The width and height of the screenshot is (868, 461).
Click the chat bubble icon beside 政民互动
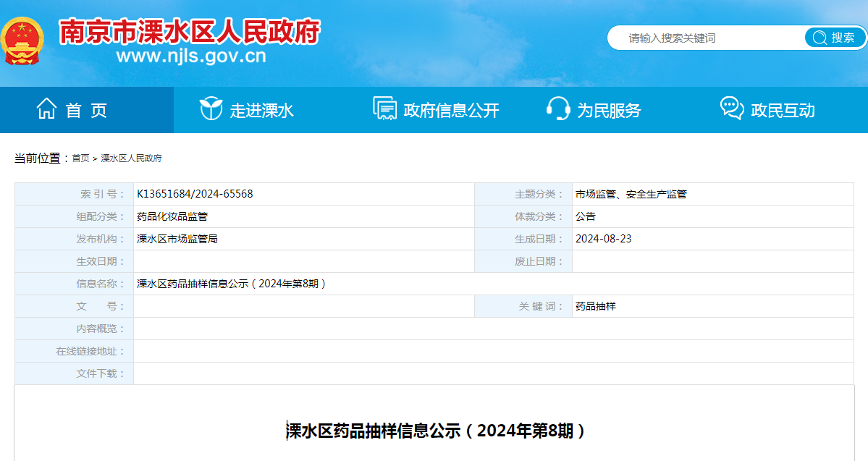(732, 109)
